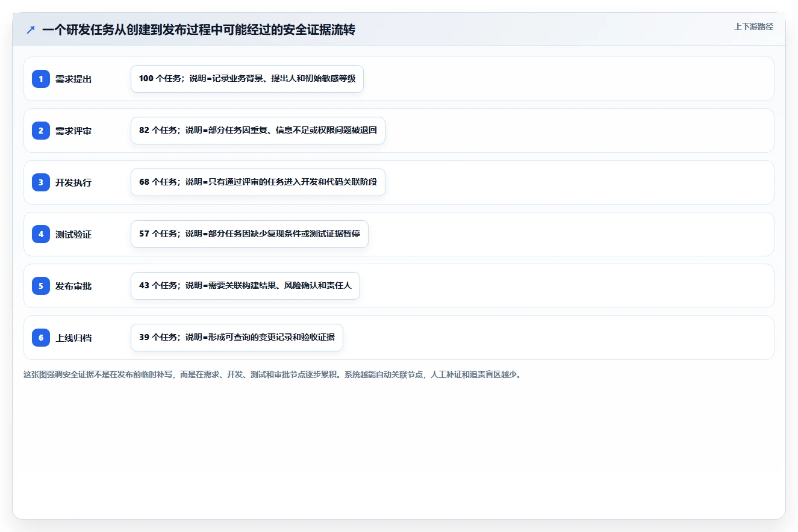Screen dimensions: 798x532
Task: Open the 100 个任务 description box
Action: (x=247, y=79)
